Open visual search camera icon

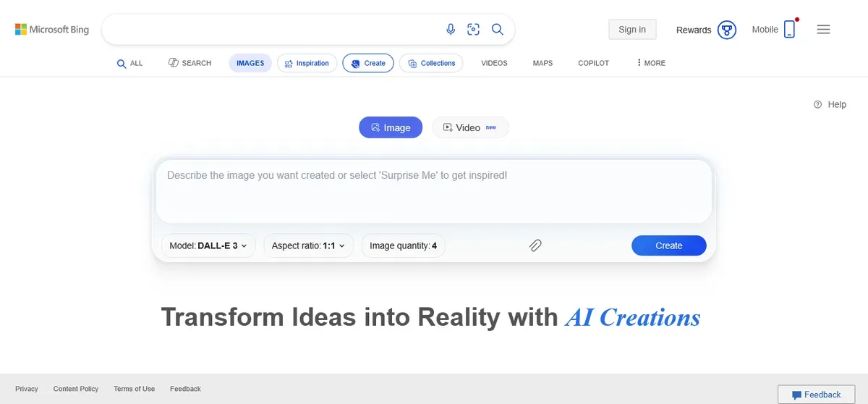coord(474,29)
